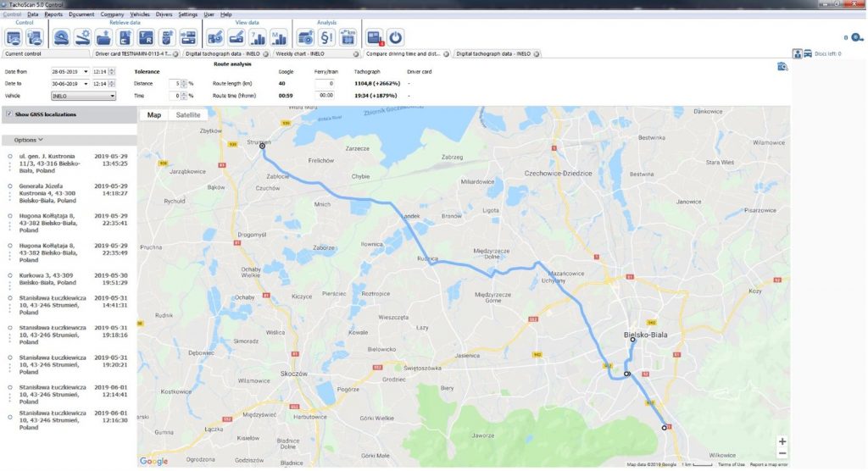Screen dimensions: 868x471
Task: Adjust the Distance tolerance spinner
Action: [184, 84]
